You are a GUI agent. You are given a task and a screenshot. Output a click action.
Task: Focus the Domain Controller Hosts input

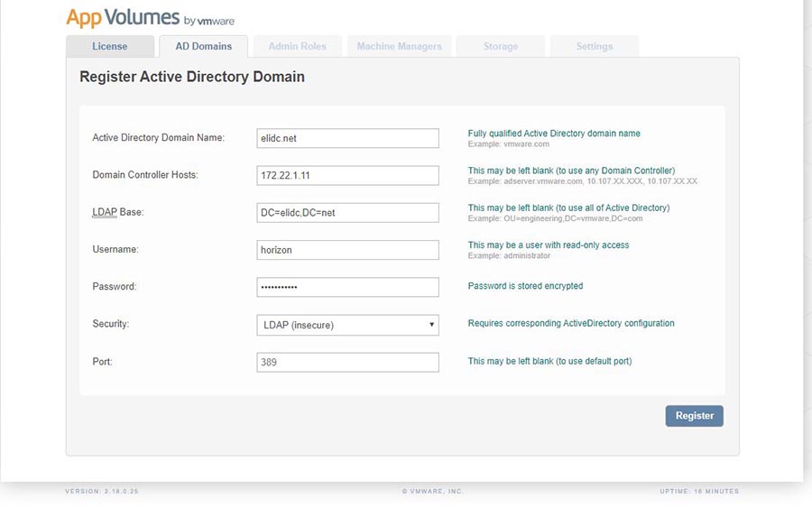point(347,175)
